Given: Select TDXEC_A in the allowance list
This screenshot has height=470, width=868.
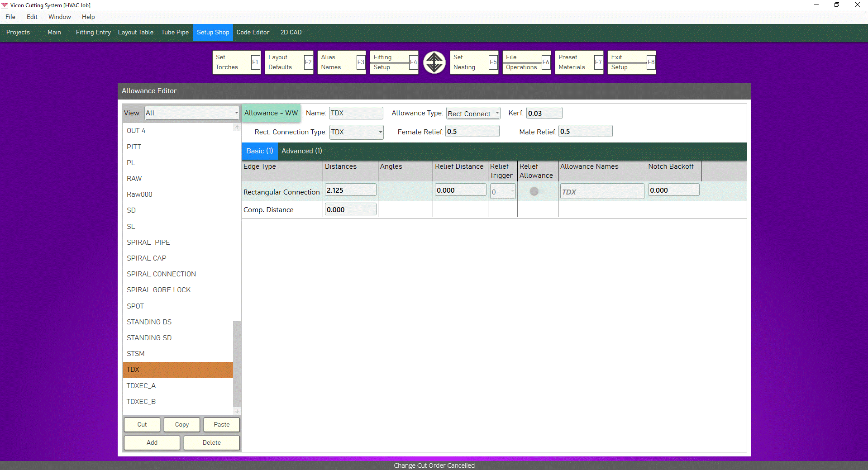Looking at the screenshot, I should tap(141, 385).
